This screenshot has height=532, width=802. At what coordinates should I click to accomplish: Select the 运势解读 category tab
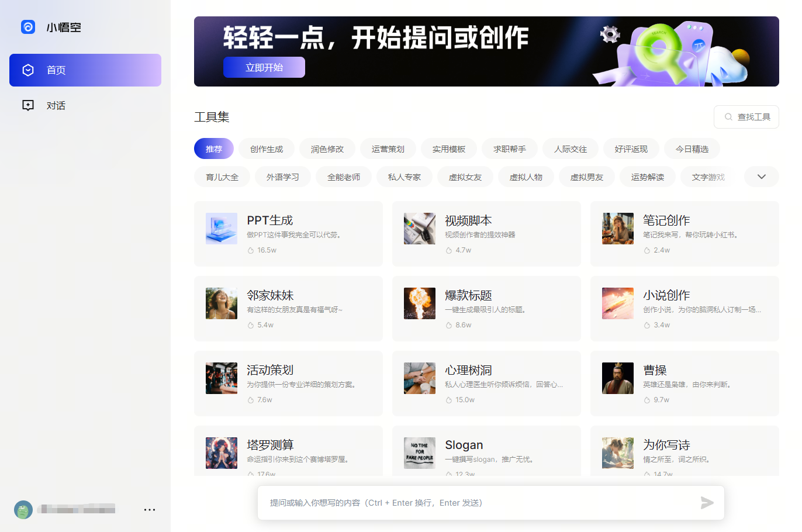pyautogui.click(x=648, y=177)
